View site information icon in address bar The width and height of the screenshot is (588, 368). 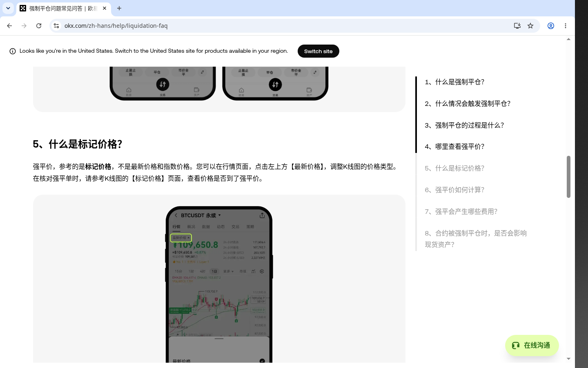56,26
